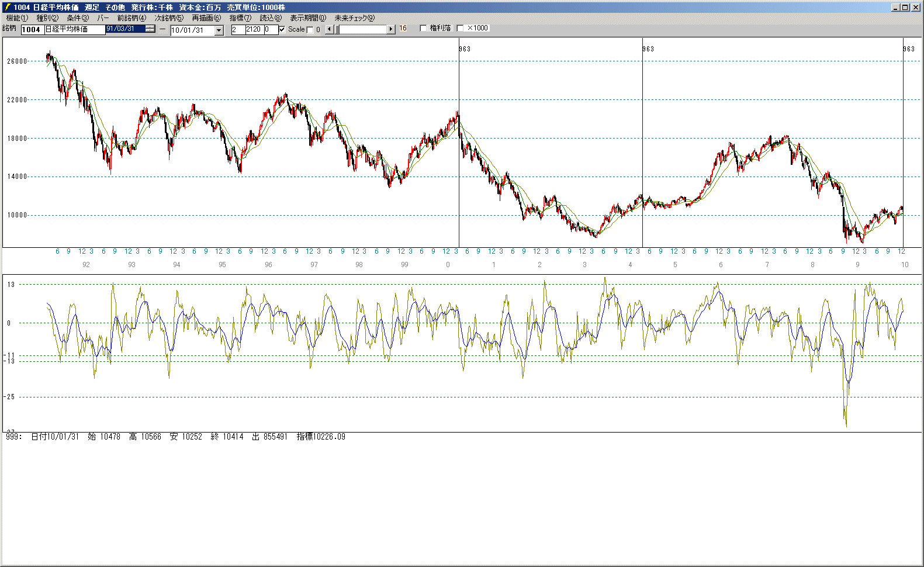Viewport: 924px width, 567px height.
Task: Toggle the Scale checkbox
Action: pyautogui.click(x=310, y=30)
